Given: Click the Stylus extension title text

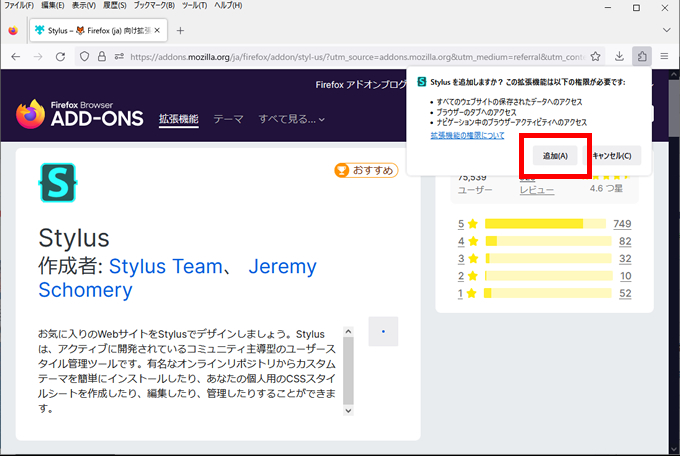Looking at the screenshot, I should tap(74, 238).
